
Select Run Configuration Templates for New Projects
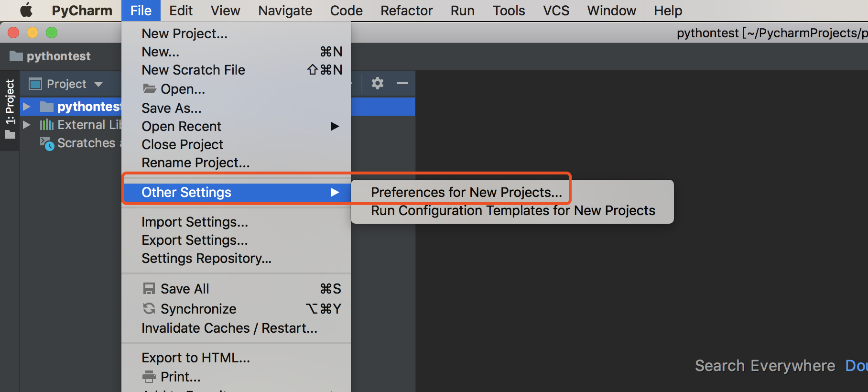pos(513,210)
